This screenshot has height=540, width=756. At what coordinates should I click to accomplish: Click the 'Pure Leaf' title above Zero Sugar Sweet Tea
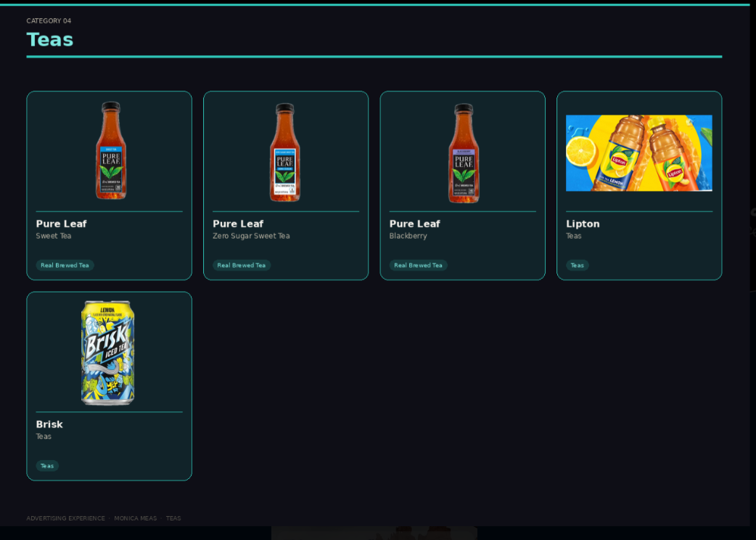pyautogui.click(x=238, y=224)
